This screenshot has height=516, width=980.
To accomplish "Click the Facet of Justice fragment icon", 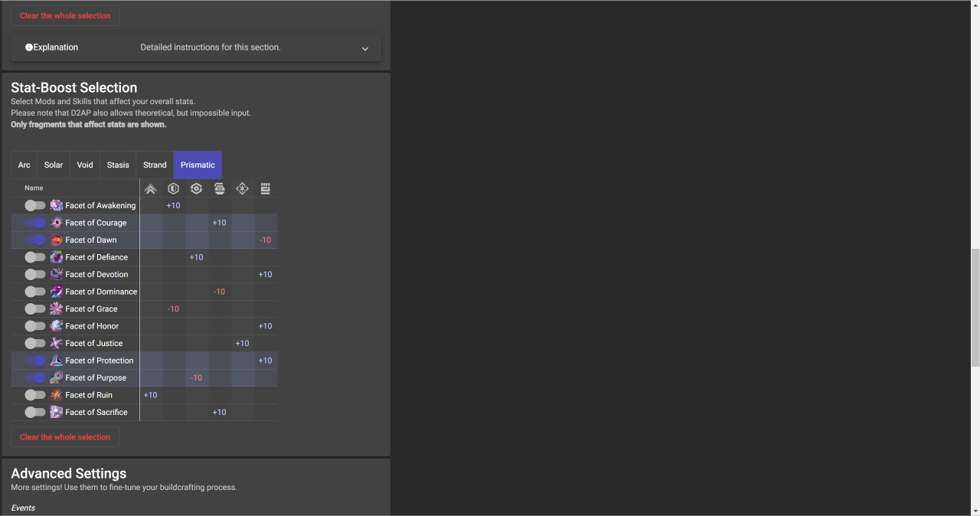I will coord(57,343).
